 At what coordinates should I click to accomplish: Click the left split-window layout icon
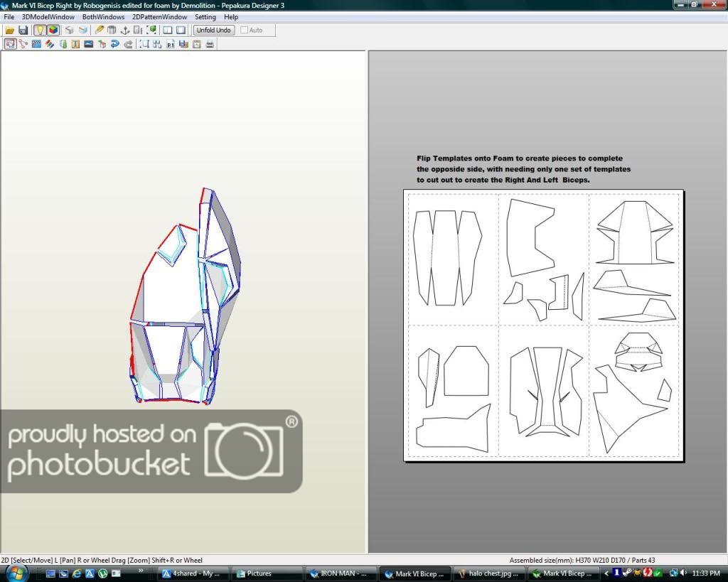(x=168, y=30)
